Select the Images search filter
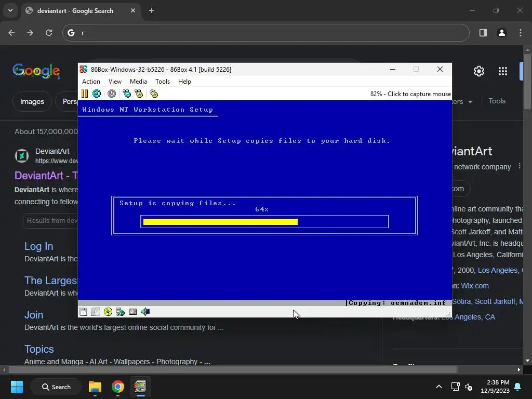This screenshot has height=399, width=532. pos(32,101)
